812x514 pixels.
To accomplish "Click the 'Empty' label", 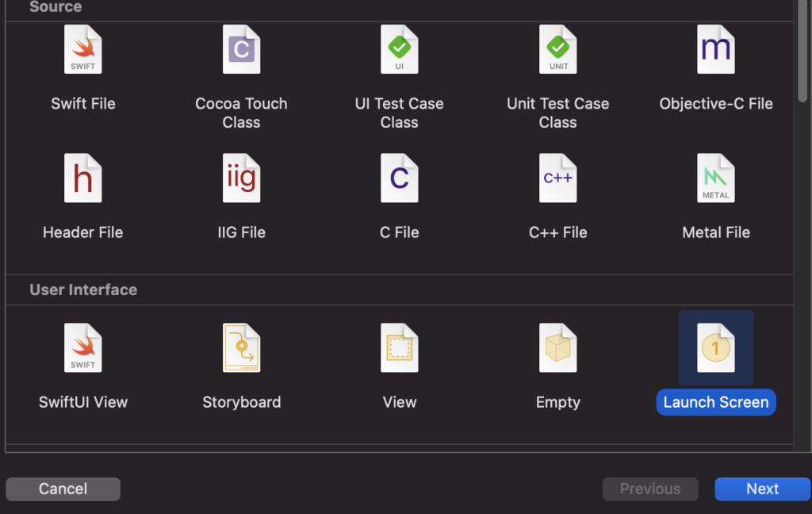I will (x=557, y=402).
